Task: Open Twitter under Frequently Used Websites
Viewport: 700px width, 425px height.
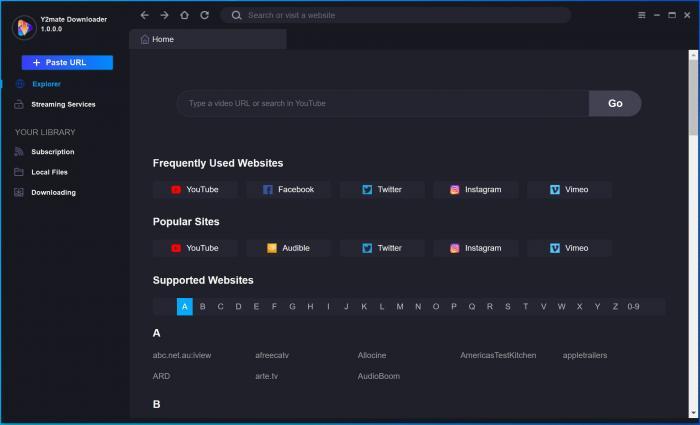Action: 382,189
